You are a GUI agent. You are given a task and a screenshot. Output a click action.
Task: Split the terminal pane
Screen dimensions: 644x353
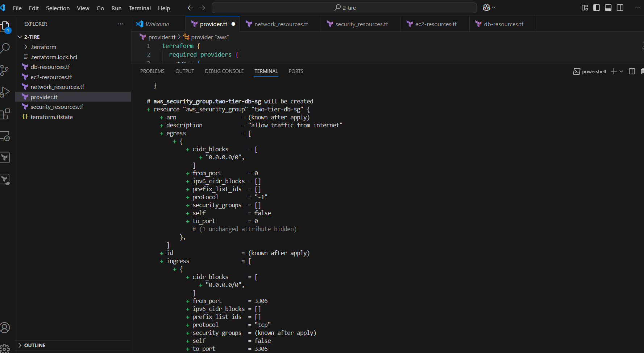click(632, 71)
